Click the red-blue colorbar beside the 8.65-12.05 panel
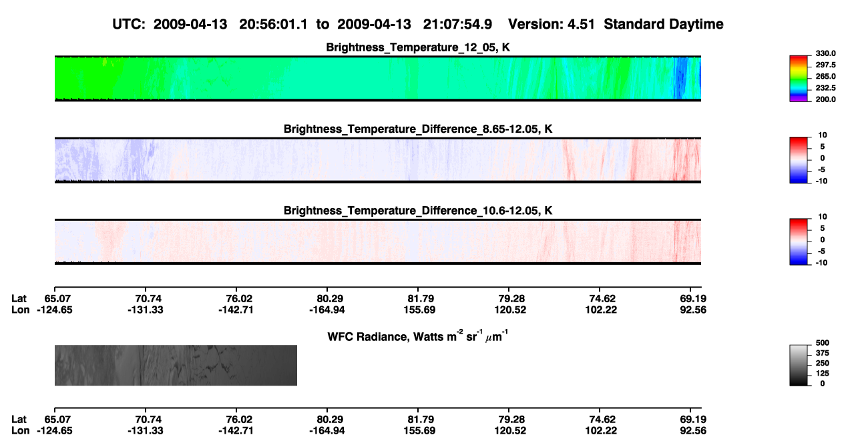 pyautogui.click(x=800, y=159)
